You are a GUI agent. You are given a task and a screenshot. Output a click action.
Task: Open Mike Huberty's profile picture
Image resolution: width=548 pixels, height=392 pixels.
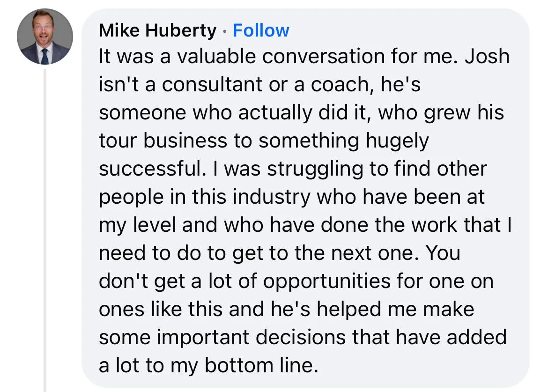[45, 37]
